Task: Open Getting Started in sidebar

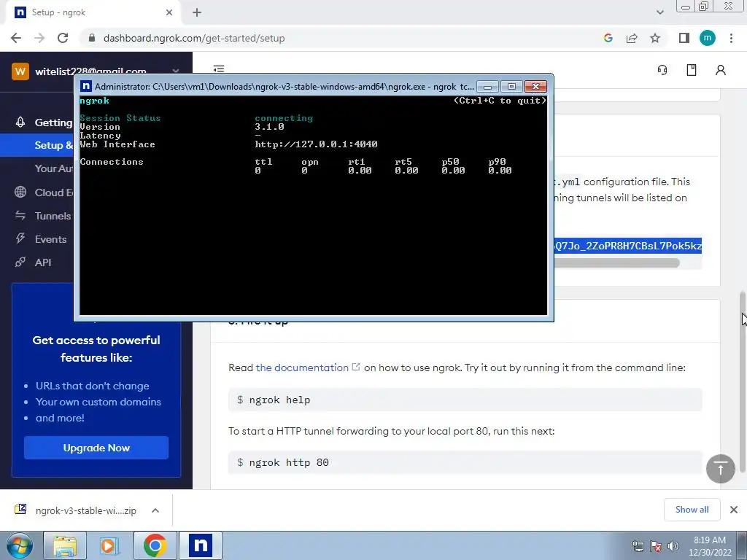Action: pyautogui.click(x=53, y=122)
